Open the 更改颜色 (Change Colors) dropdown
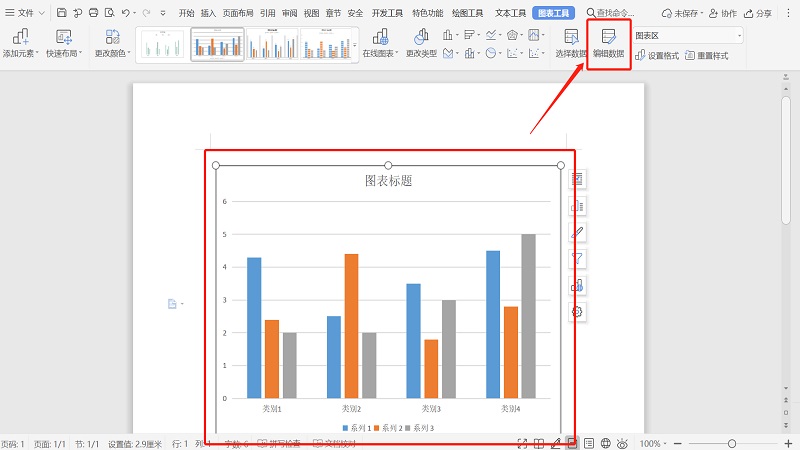Viewport: 800px width, 450px height. tap(112, 43)
